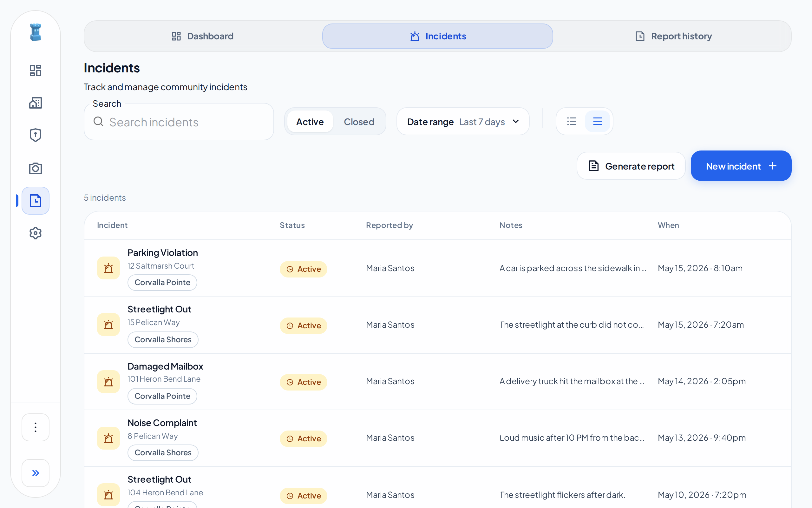The width and height of the screenshot is (812, 508).
Task: Open report file icon in sidebar
Action: coord(36,201)
